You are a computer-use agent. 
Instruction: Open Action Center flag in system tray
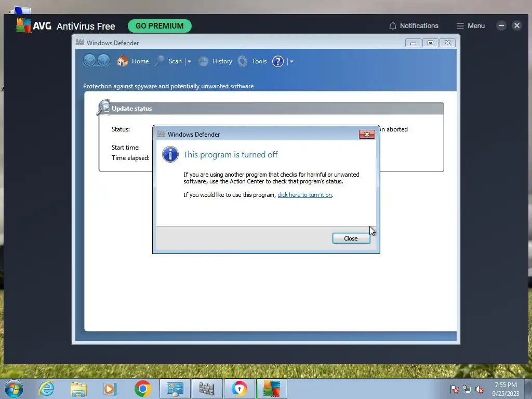click(x=454, y=389)
